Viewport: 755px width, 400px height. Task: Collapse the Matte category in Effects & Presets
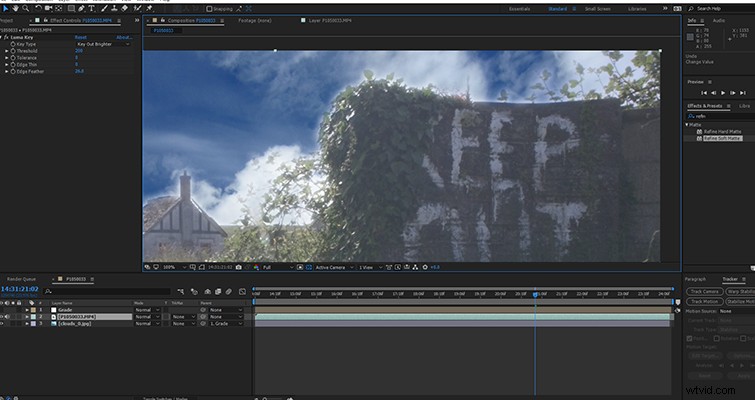pyautogui.click(x=687, y=125)
